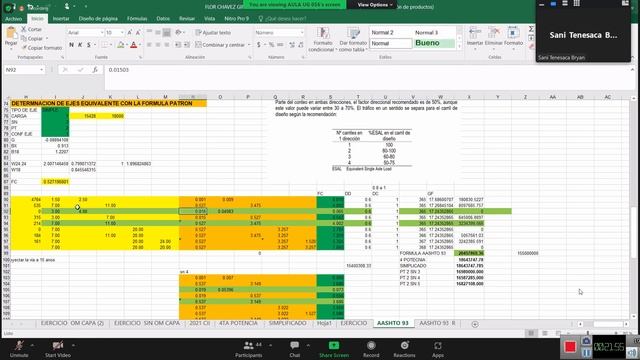Viewport: 640px width, 360px height.
Task: Open the font size 10 dropdown
Action: [x=122, y=33]
